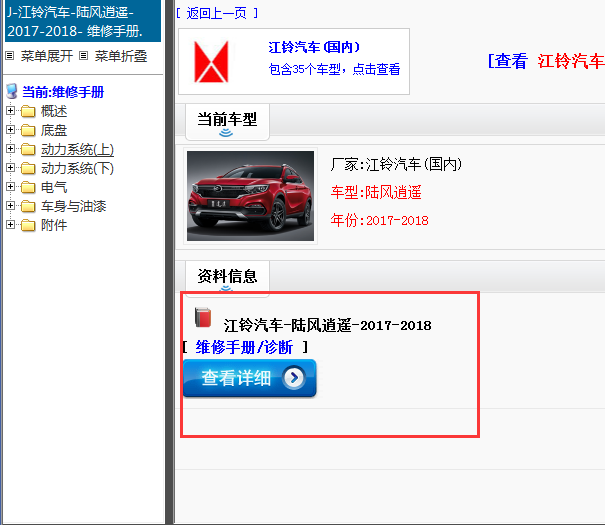Click the red Landwind brand logo

click(x=211, y=62)
